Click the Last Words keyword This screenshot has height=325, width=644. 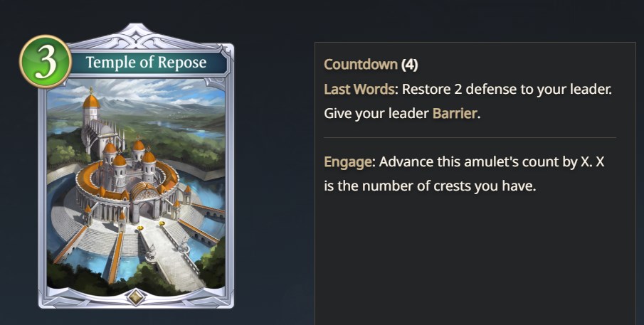pos(359,89)
